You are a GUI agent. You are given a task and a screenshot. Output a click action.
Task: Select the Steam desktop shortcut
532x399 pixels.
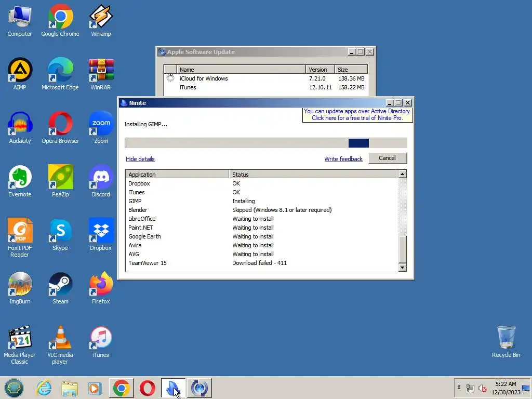point(60,288)
